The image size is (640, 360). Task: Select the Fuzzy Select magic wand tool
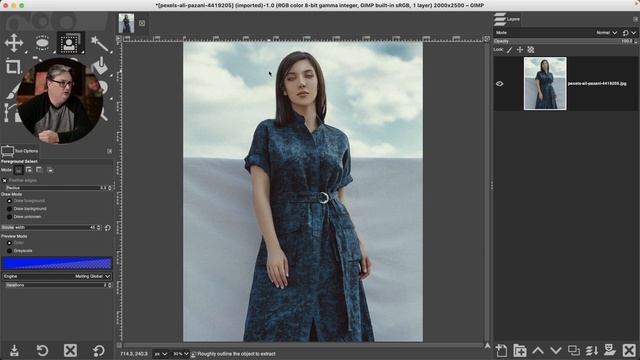(99, 43)
